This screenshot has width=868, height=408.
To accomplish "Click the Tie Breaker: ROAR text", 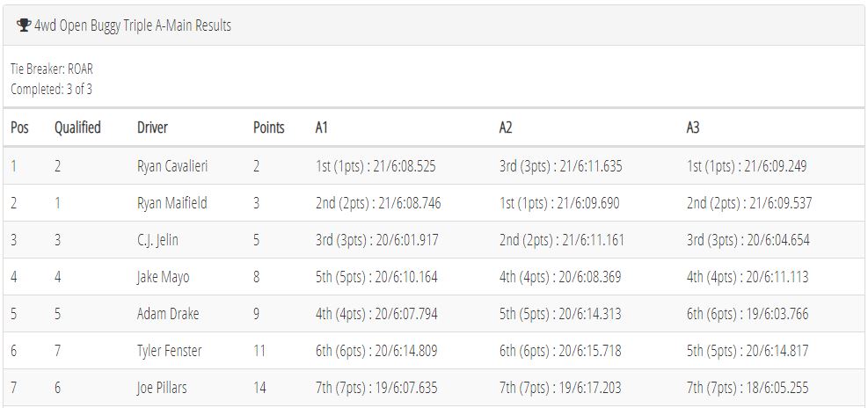I will point(52,69).
